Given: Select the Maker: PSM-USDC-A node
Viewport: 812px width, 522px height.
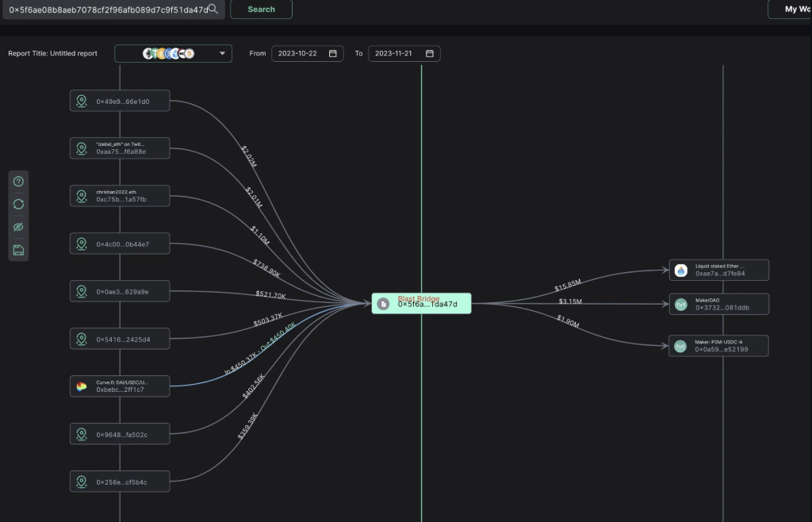Looking at the screenshot, I should (x=720, y=346).
